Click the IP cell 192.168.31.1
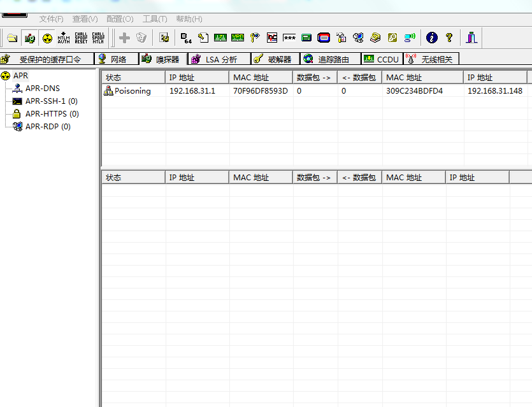Viewport: 532px width, 407px height. [192, 91]
